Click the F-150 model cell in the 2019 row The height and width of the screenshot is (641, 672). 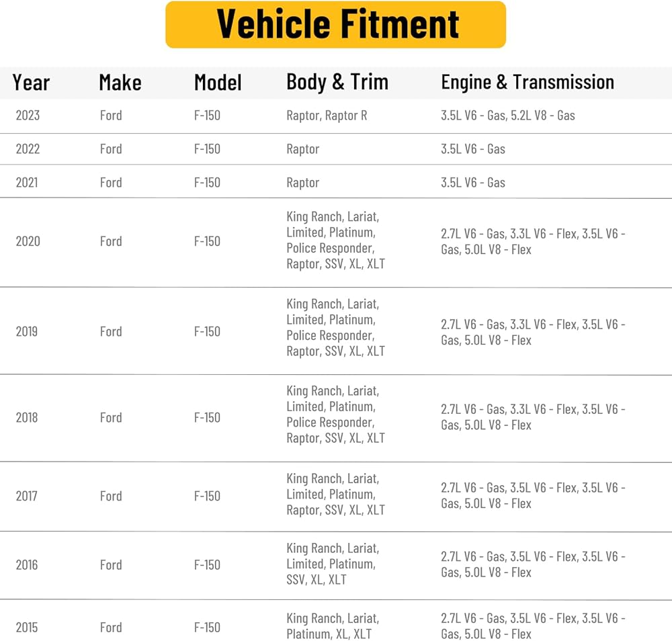click(207, 331)
